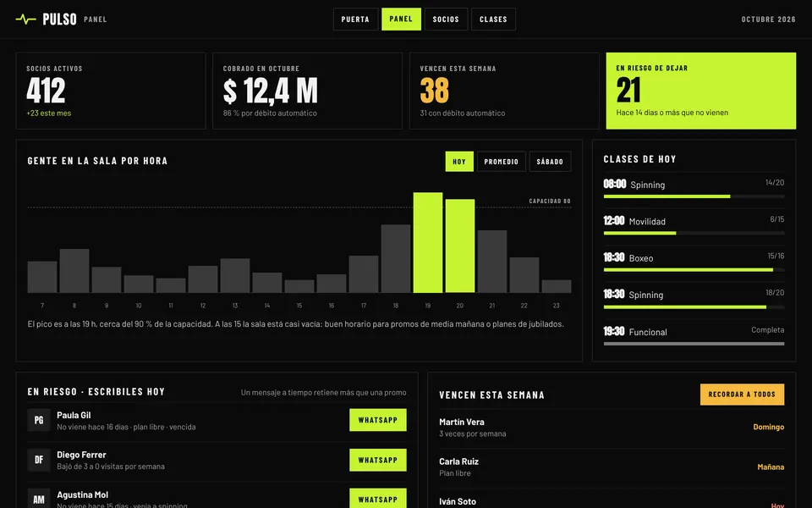Image resolution: width=812 pixels, height=508 pixels.
Task: Select the 8 h bar in chart
Action: pos(74,271)
